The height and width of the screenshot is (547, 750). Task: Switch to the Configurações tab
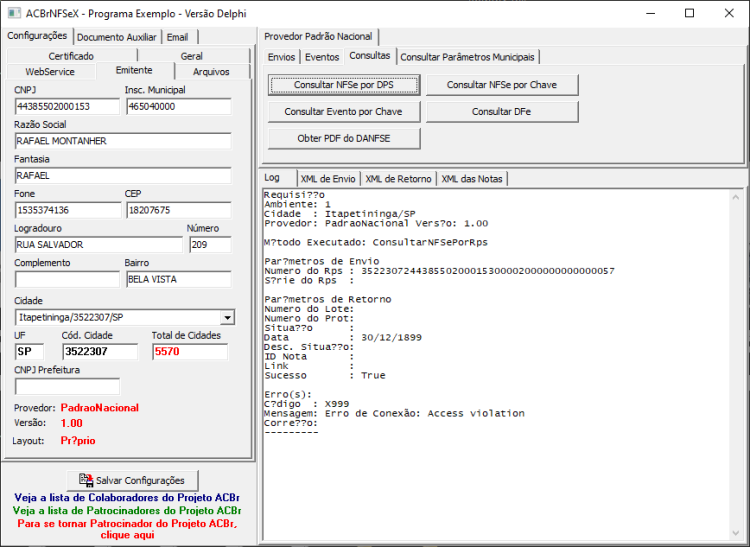(x=37, y=36)
